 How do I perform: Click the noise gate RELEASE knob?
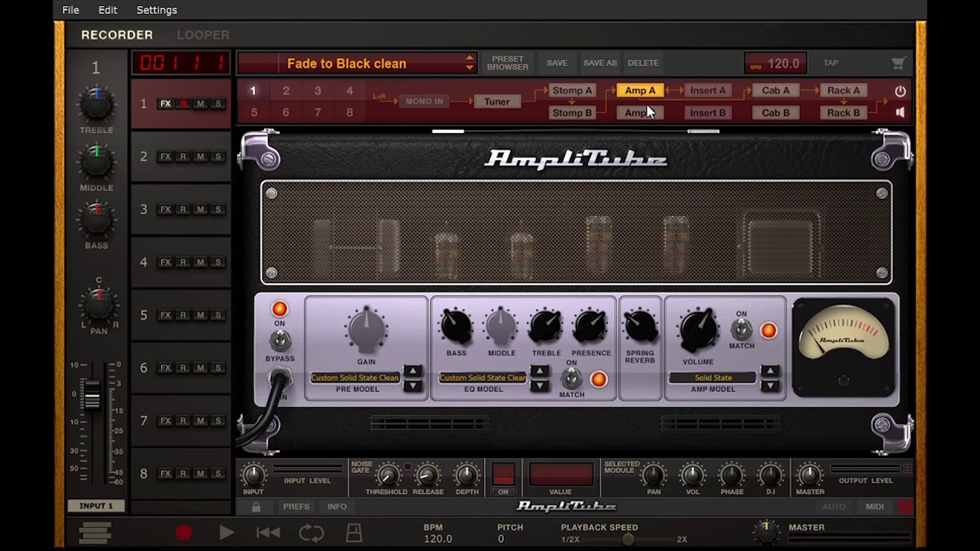(427, 475)
